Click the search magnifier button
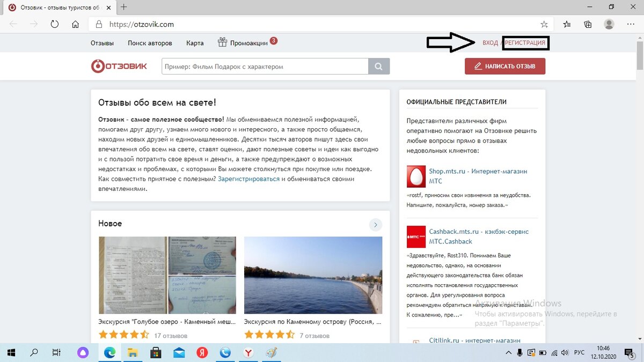This screenshot has height=362, width=644. point(379,67)
